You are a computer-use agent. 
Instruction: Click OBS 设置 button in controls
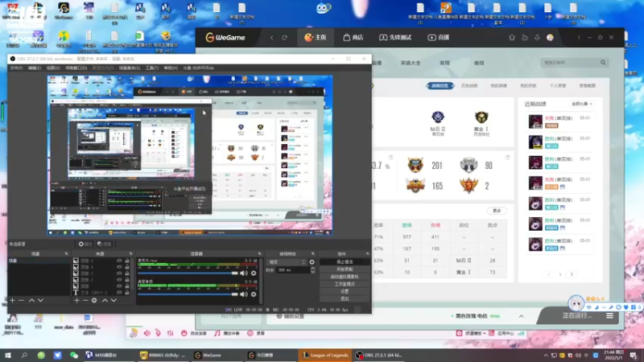click(x=345, y=291)
